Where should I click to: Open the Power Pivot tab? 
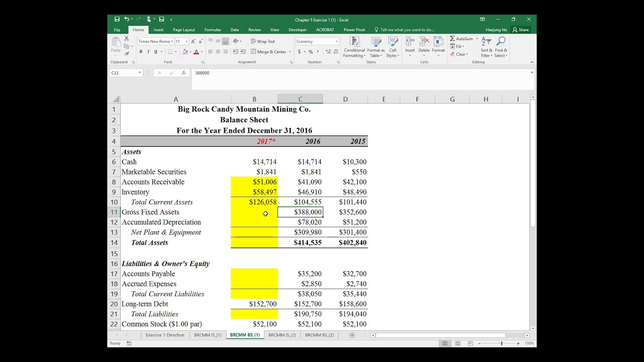click(354, 30)
